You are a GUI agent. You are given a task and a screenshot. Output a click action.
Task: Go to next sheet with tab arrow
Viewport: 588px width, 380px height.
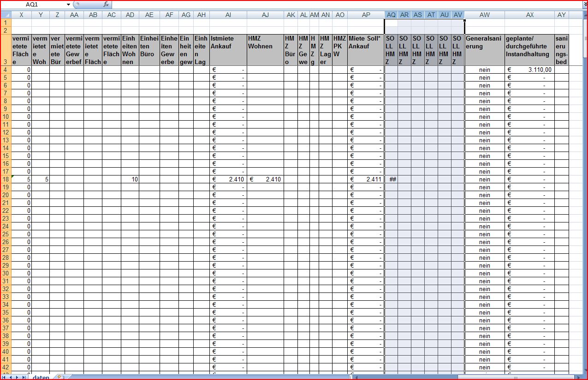(x=18, y=377)
